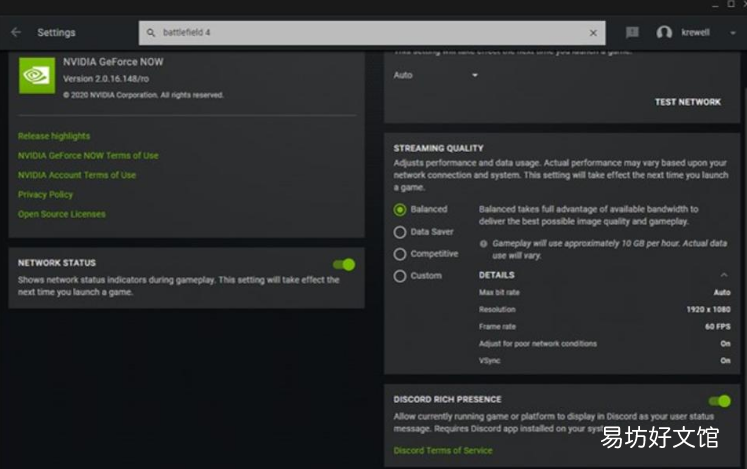The height and width of the screenshot is (469, 747).
Task: Click the NETWORK STATUS heading
Action: 57,263
